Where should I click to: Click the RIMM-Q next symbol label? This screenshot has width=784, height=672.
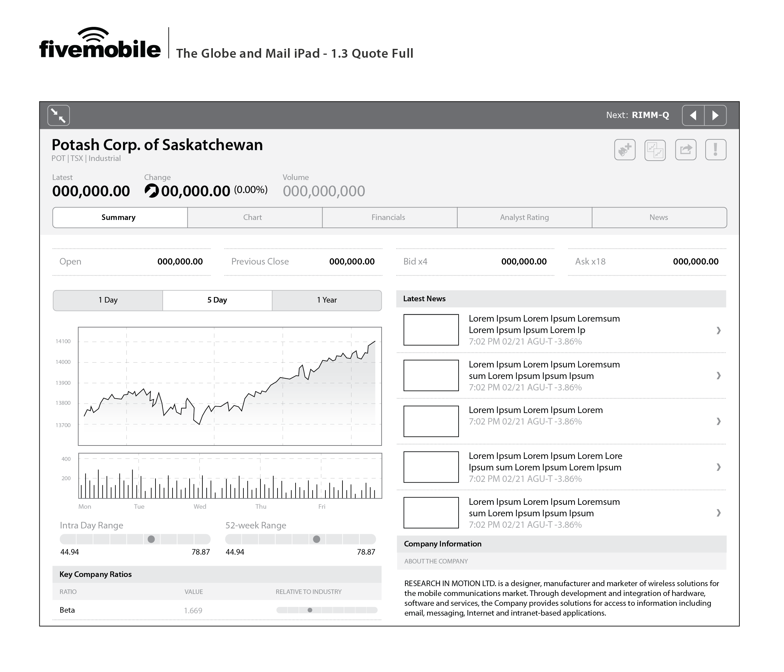point(650,115)
